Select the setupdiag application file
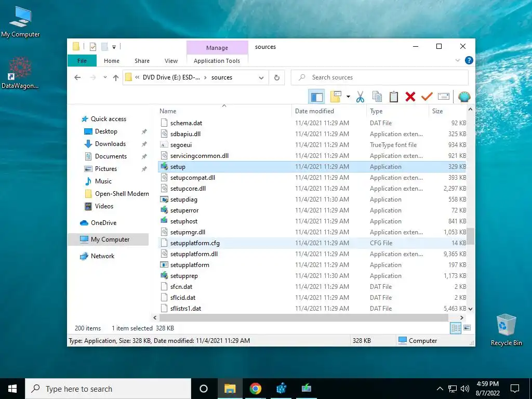This screenshot has height=399, width=532. 312,199
